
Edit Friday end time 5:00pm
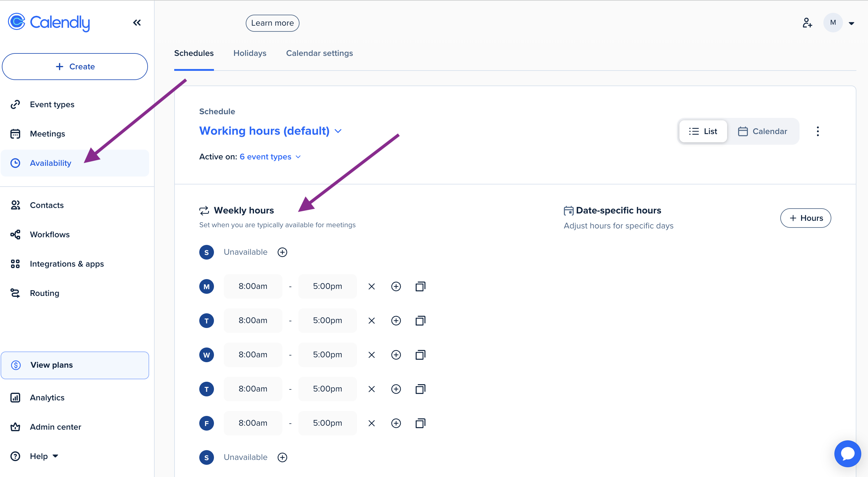tap(327, 423)
